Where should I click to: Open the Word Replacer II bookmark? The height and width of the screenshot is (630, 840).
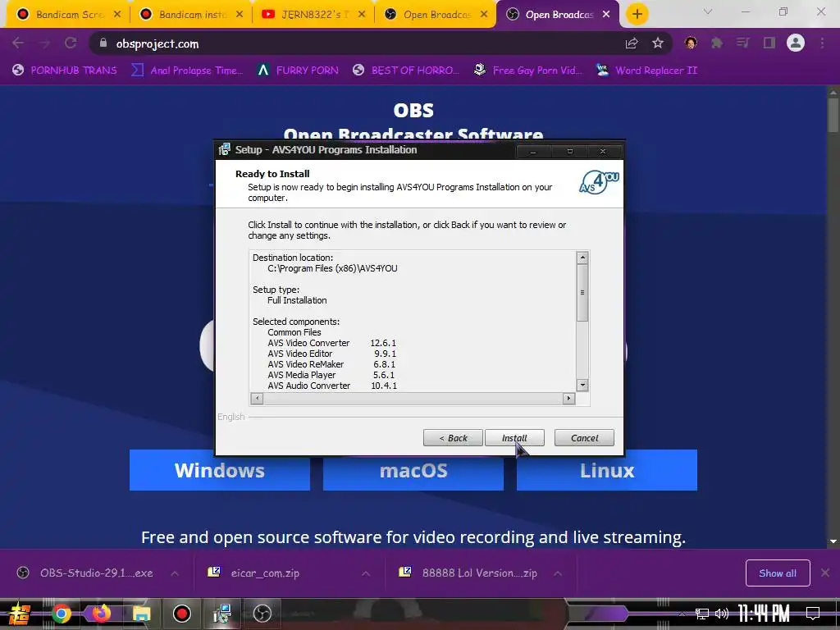point(647,71)
